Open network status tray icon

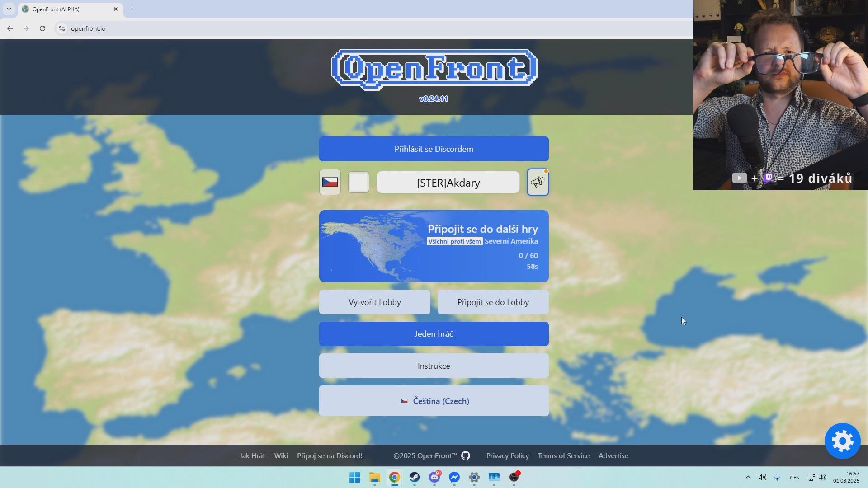(811, 477)
